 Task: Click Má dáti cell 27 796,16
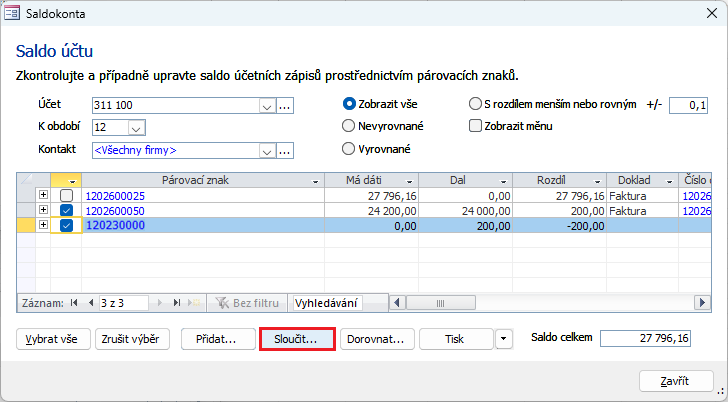pyautogui.click(x=371, y=196)
